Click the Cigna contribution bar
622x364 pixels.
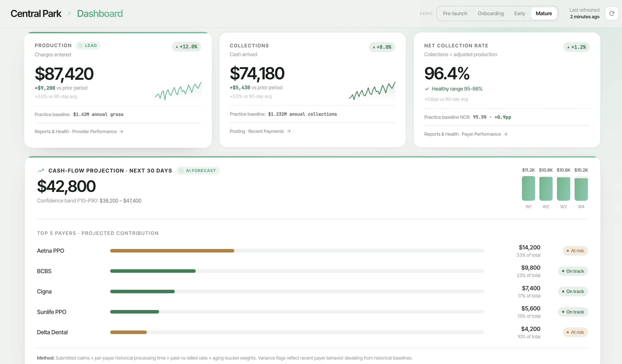297,292
